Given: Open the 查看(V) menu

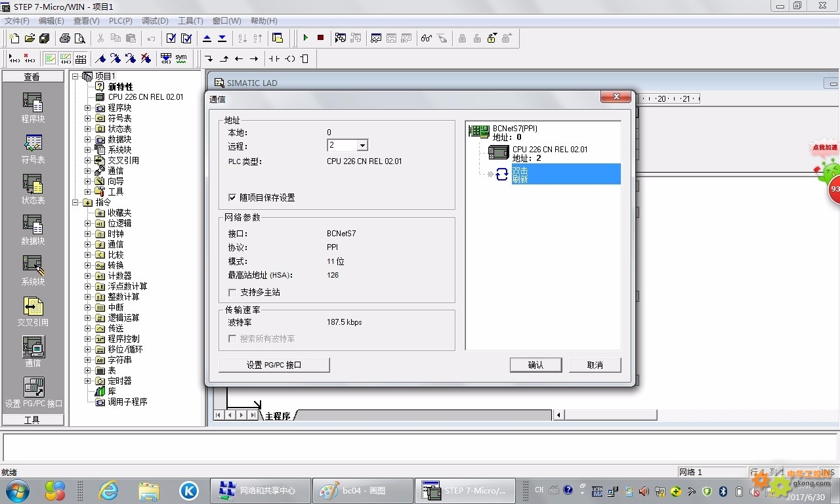Looking at the screenshot, I should [86, 21].
